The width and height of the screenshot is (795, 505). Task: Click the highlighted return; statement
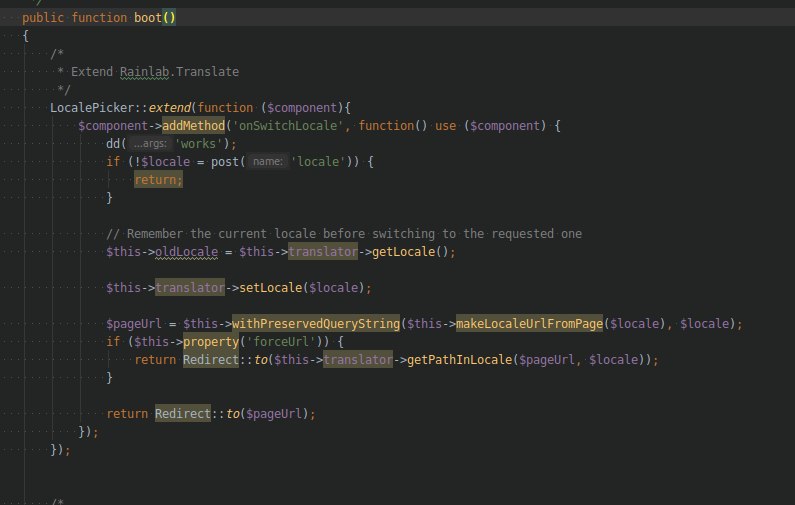click(x=158, y=179)
